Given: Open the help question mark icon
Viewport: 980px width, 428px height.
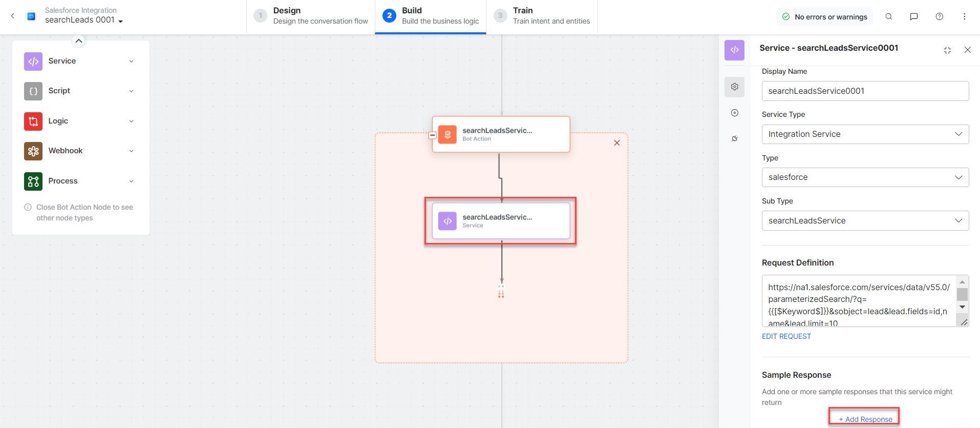Looking at the screenshot, I should [939, 16].
